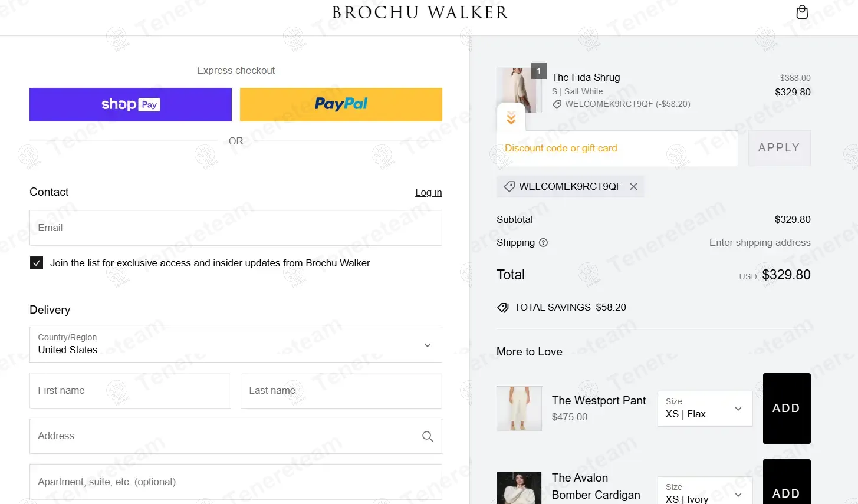Click the Brochu Walker logo
858x504 pixels.
pyautogui.click(x=420, y=12)
